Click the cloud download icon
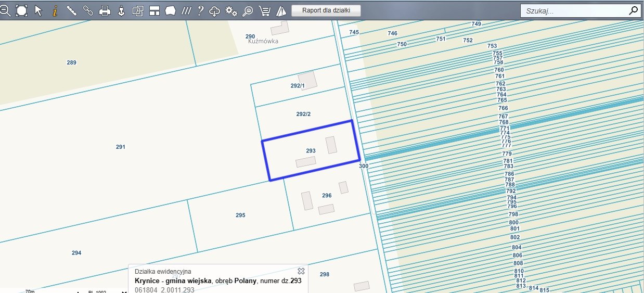This screenshot has width=644, height=293. pyautogui.click(x=215, y=10)
